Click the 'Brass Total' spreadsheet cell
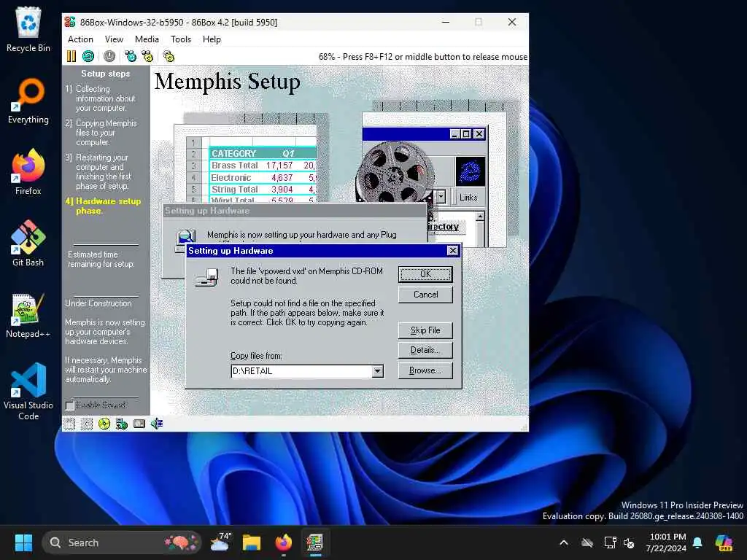The height and width of the screenshot is (560, 747). [x=234, y=166]
